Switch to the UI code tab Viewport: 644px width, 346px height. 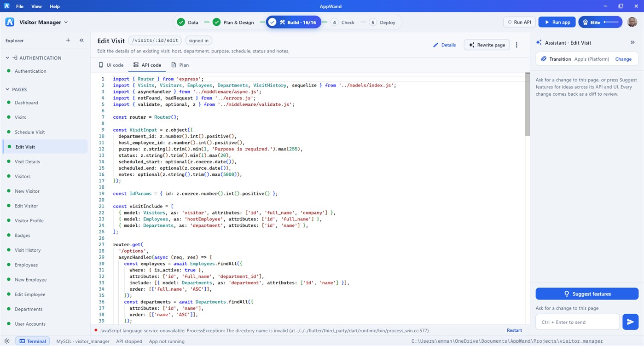[111, 65]
